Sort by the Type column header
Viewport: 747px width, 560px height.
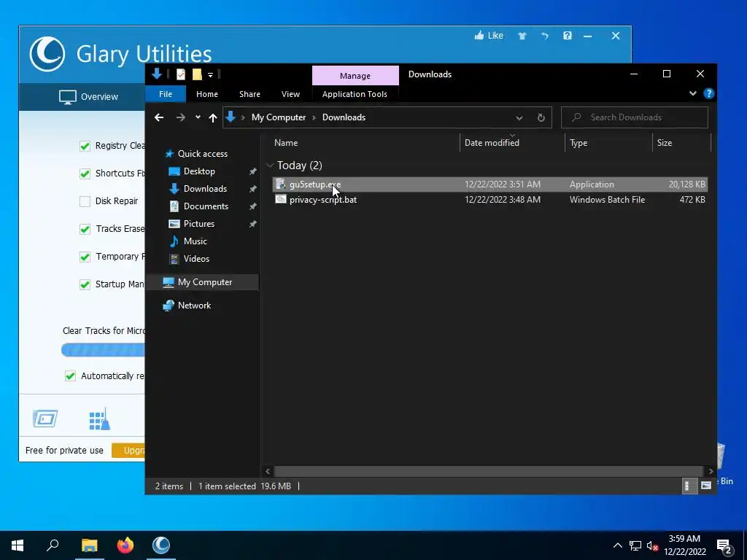click(578, 143)
